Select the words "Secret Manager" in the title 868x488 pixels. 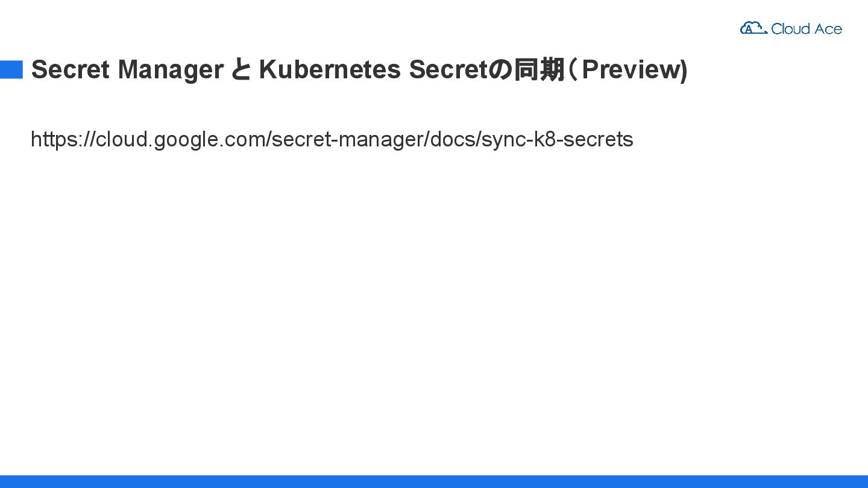coord(127,70)
